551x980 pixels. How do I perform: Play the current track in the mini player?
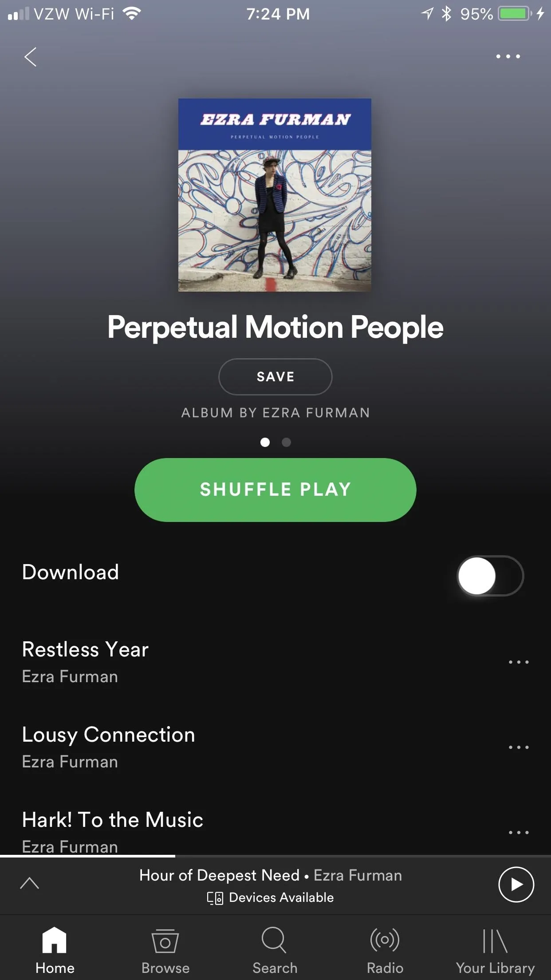pos(516,885)
